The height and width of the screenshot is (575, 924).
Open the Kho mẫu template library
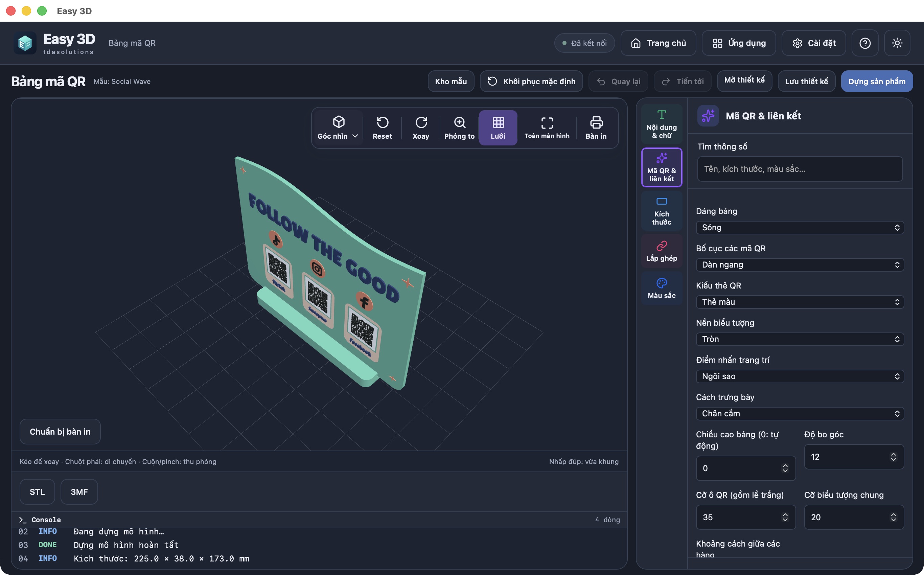(451, 82)
